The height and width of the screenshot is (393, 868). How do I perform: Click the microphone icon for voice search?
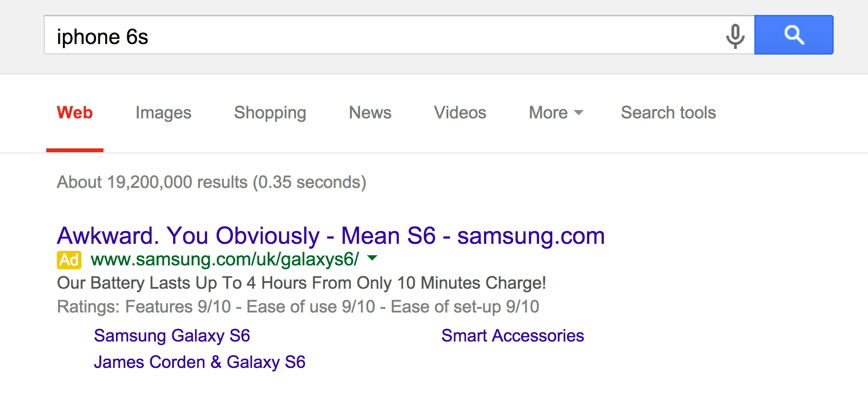coord(735,36)
